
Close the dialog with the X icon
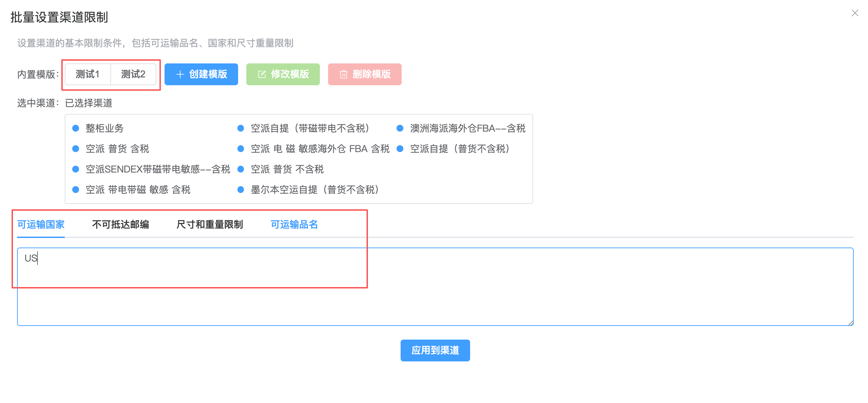click(x=855, y=13)
